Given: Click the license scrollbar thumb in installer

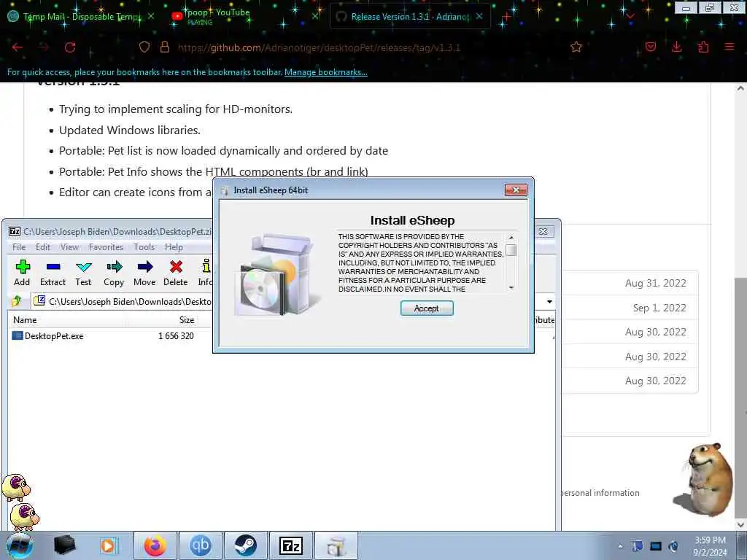Looking at the screenshot, I should tap(511, 250).
